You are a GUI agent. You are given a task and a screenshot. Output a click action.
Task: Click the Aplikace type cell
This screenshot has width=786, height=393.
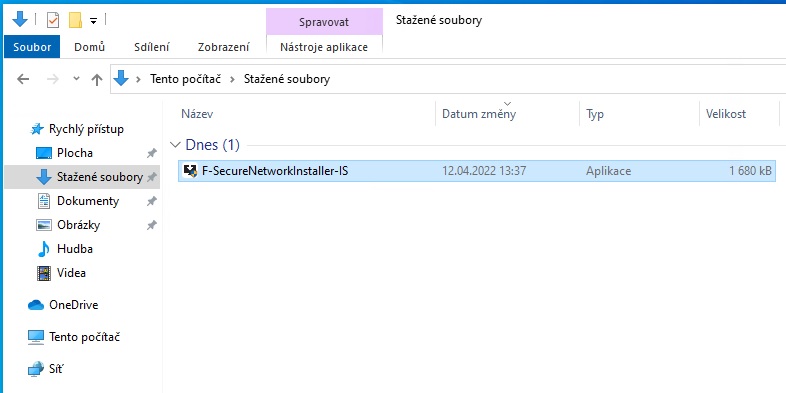608,171
